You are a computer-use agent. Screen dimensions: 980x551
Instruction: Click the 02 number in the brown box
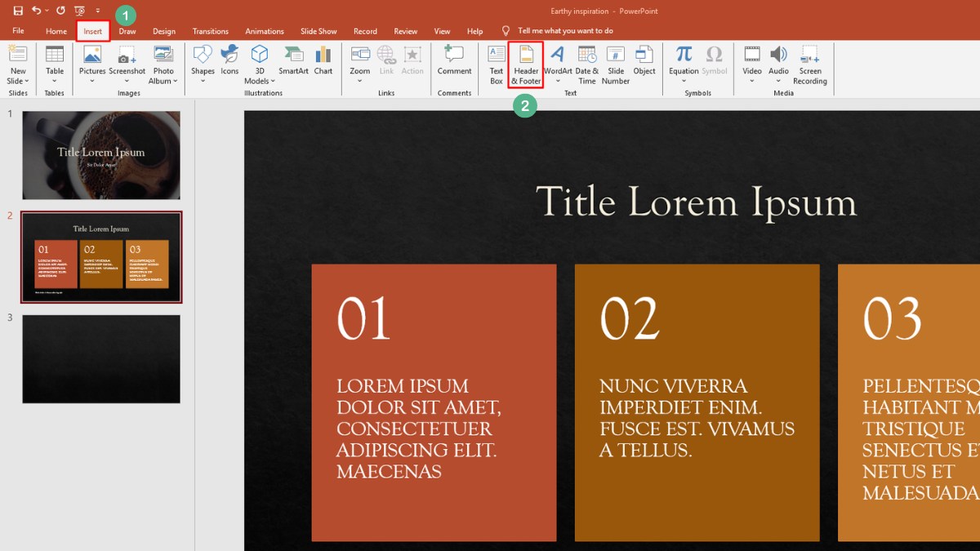click(629, 318)
